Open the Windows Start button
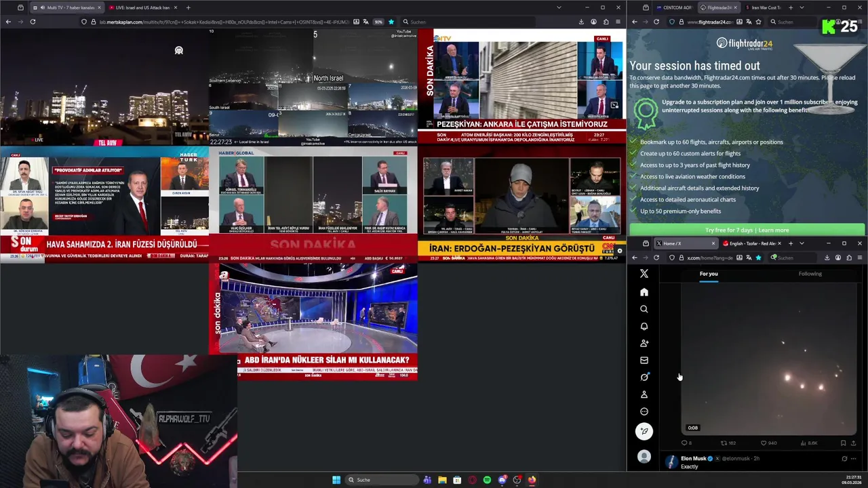The height and width of the screenshot is (488, 868). click(336, 480)
